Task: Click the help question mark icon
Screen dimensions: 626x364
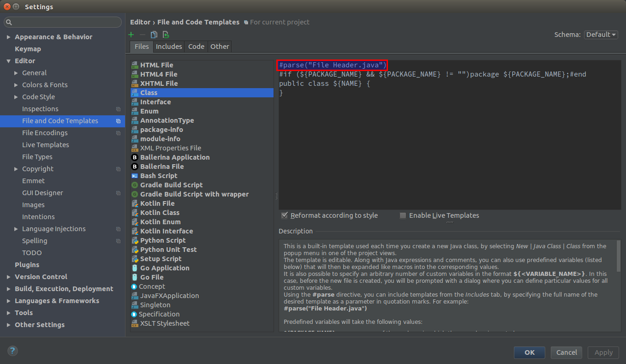Action: [x=12, y=351]
